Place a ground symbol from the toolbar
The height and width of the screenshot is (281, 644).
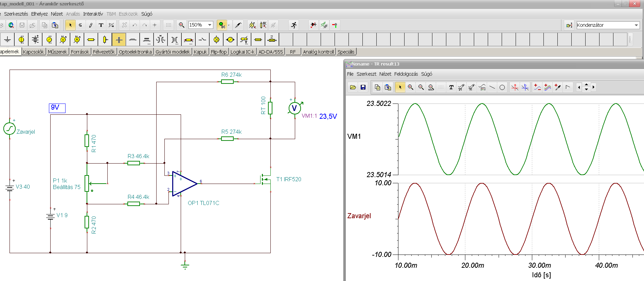pos(7,40)
